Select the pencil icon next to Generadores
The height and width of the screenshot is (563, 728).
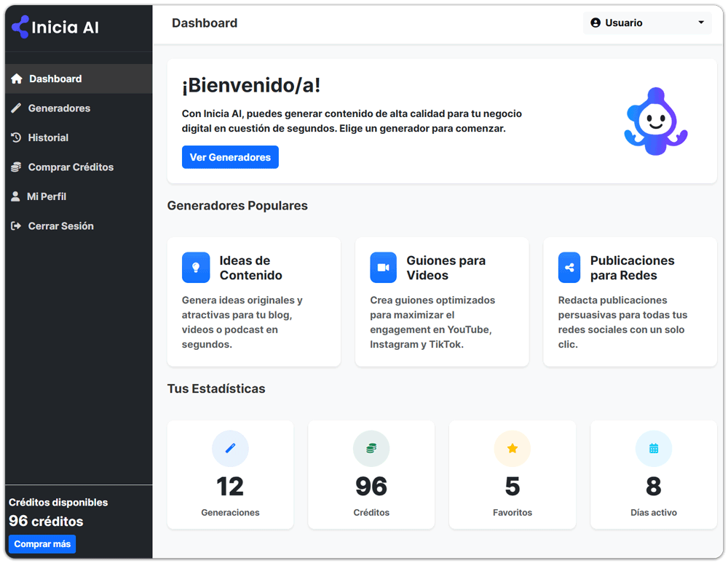click(16, 108)
